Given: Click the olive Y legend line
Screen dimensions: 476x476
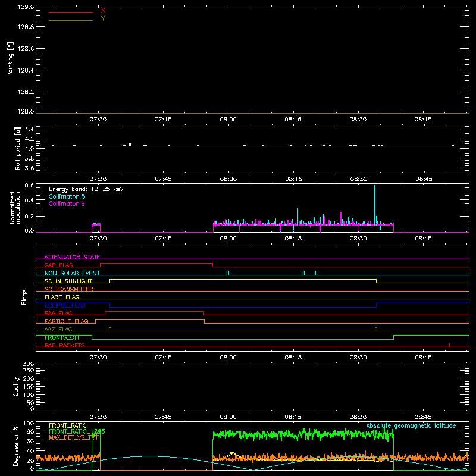Looking at the screenshot, I should [71, 21].
